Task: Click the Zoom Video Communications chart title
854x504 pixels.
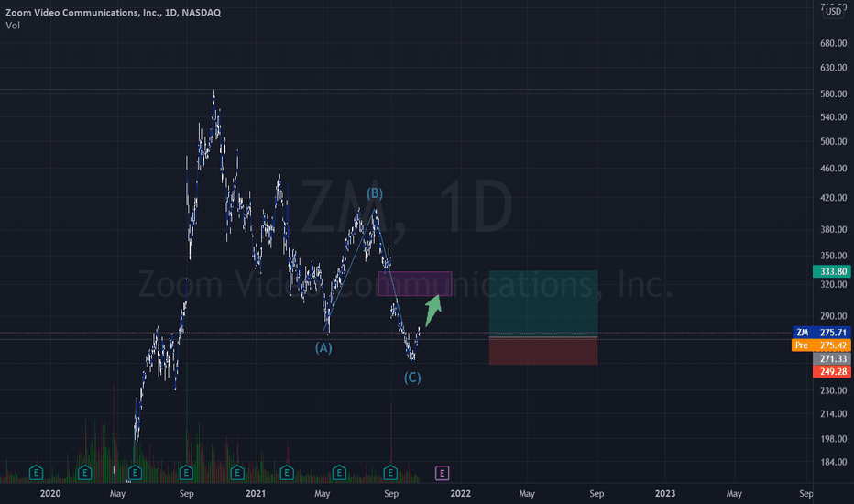Action: (114, 13)
